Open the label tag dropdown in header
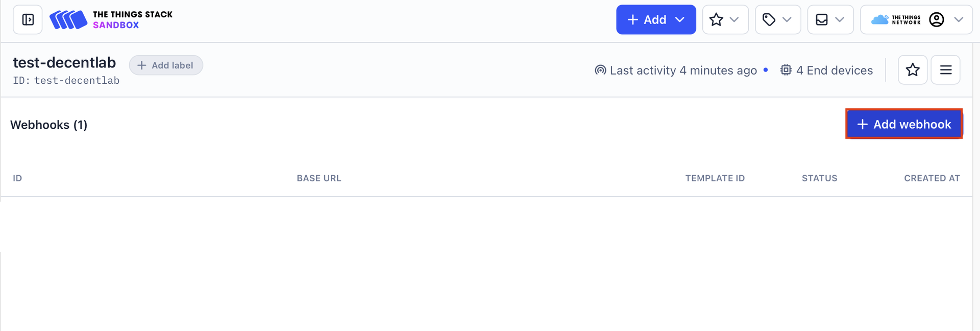 click(x=777, y=19)
